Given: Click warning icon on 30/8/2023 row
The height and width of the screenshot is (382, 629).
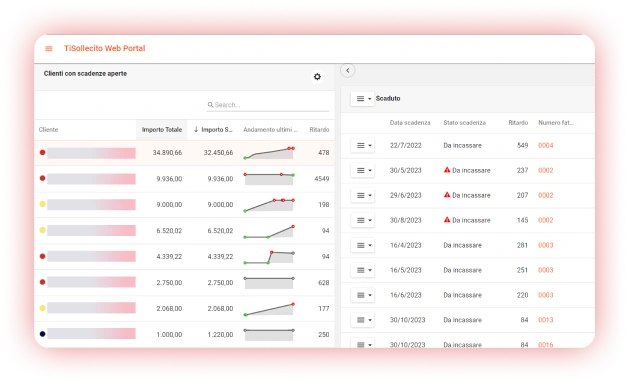Looking at the screenshot, I should point(447,219).
